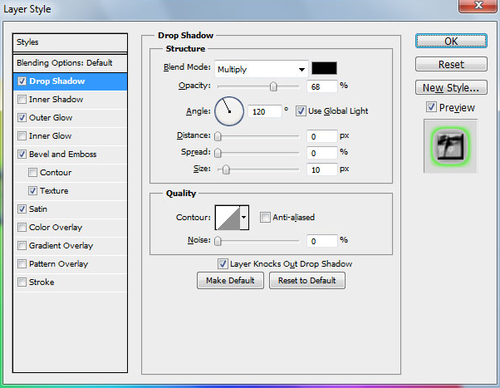Toggle the Preview checkbox
This screenshot has width=500, height=388.
(431, 107)
